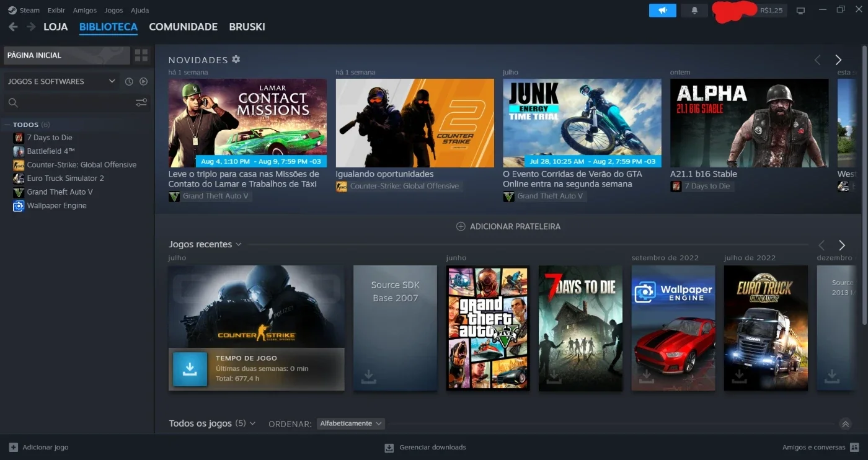This screenshot has height=460, width=868.
Task: Click Grand Theft Auto V icon in library list
Action: click(19, 192)
